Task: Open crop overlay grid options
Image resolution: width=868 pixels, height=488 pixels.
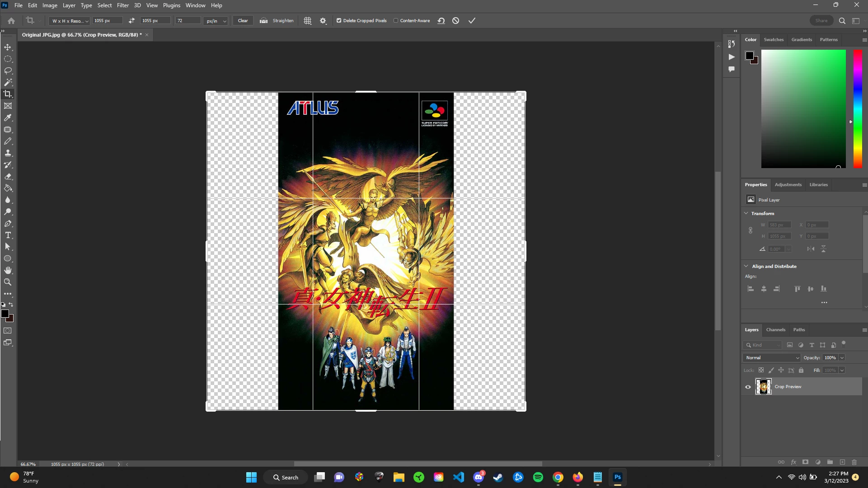Action: [308, 21]
